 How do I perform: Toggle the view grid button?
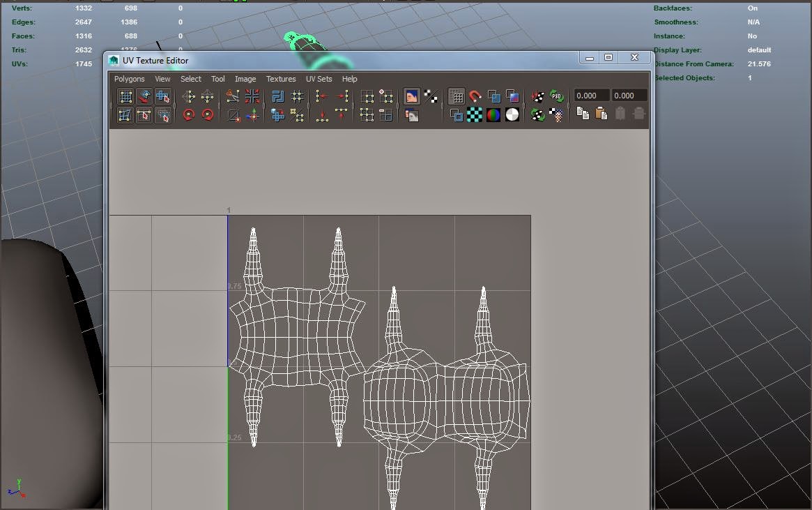click(x=456, y=96)
